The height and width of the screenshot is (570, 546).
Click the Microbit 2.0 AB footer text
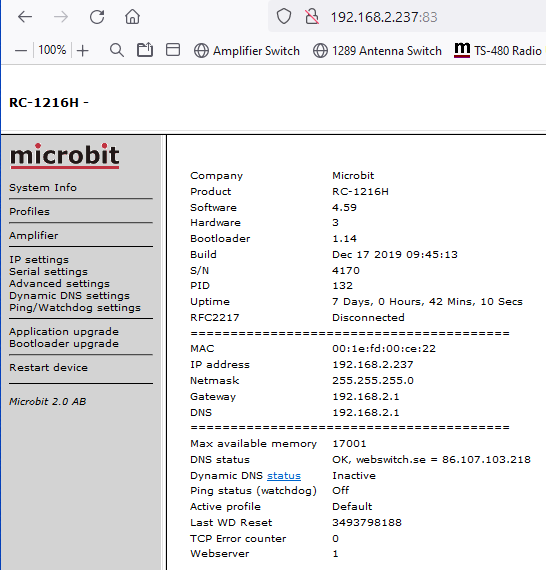pyautogui.click(x=48, y=401)
